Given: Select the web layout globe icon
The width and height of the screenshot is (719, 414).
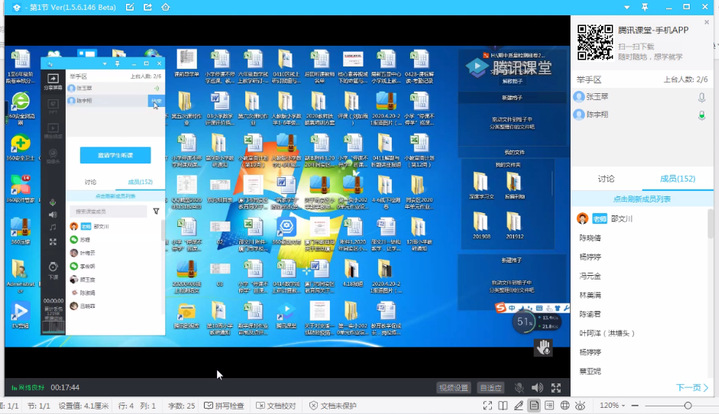Looking at the screenshot, I should [x=565, y=406].
